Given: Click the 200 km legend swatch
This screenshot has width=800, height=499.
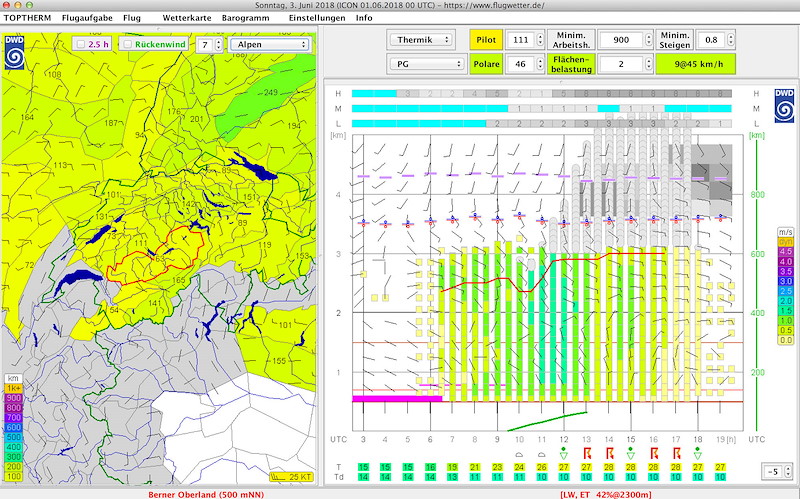Looking at the screenshot, I should (14, 466).
